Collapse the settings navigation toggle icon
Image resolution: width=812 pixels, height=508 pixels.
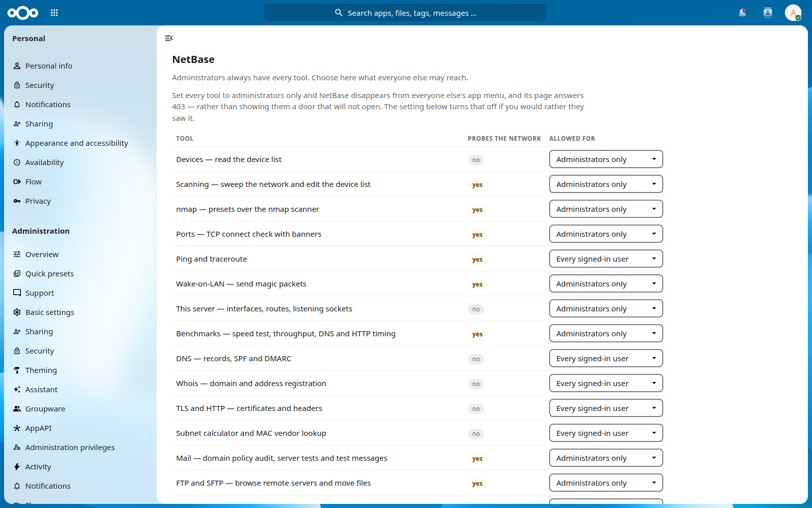click(x=169, y=38)
